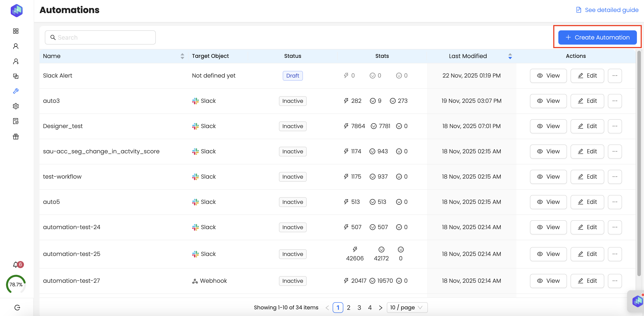This screenshot has height=316, width=644.
Task: Click the Search input field
Action: 100,37
